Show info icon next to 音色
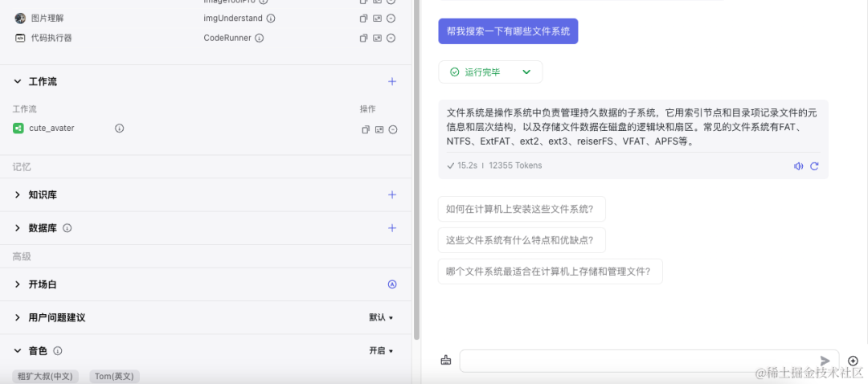The image size is (868, 384). pyautogui.click(x=58, y=351)
